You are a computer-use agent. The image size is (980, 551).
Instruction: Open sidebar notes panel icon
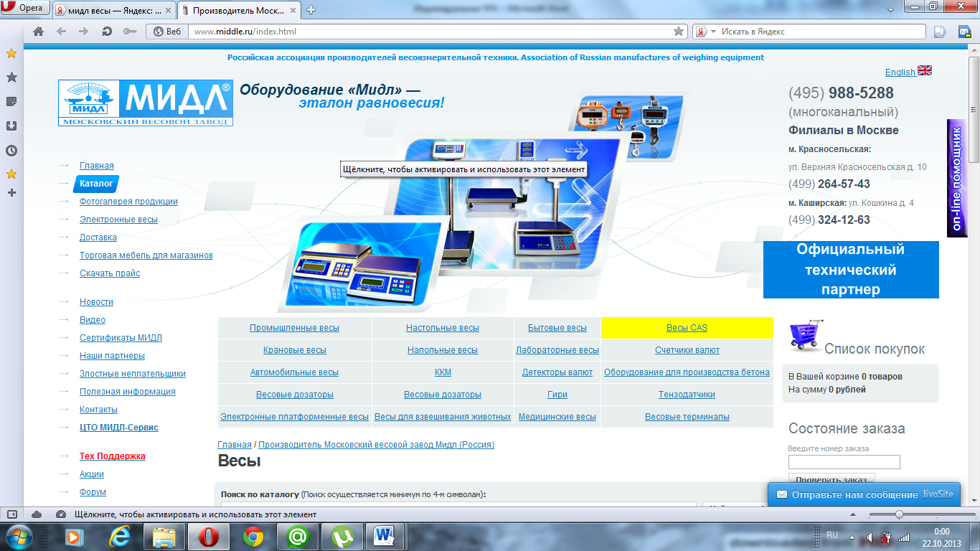point(11,102)
